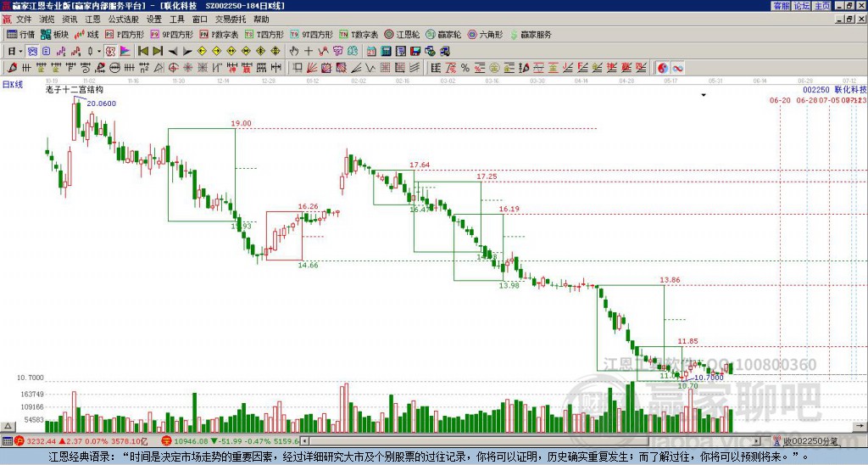This screenshot has width=868, height=465.
Task: Click the 日K线 chart label
Action: (x=13, y=85)
